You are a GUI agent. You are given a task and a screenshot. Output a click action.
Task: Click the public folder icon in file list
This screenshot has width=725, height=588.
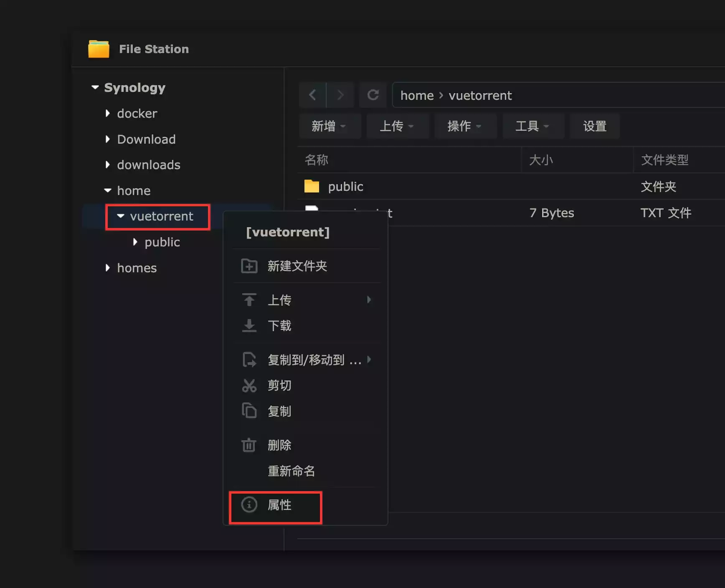(x=312, y=186)
